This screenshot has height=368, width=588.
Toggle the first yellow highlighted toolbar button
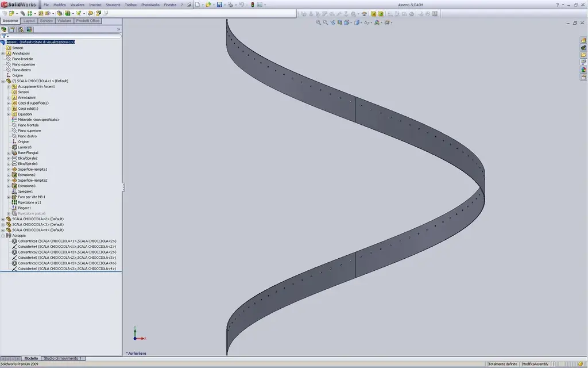pyautogui.click(x=373, y=14)
